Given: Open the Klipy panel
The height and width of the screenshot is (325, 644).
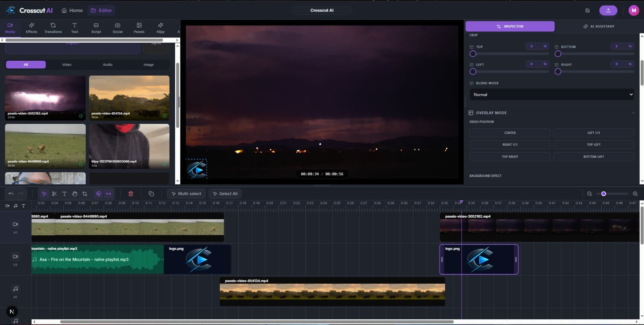Looking at the screenshot, I should point(161,28).
